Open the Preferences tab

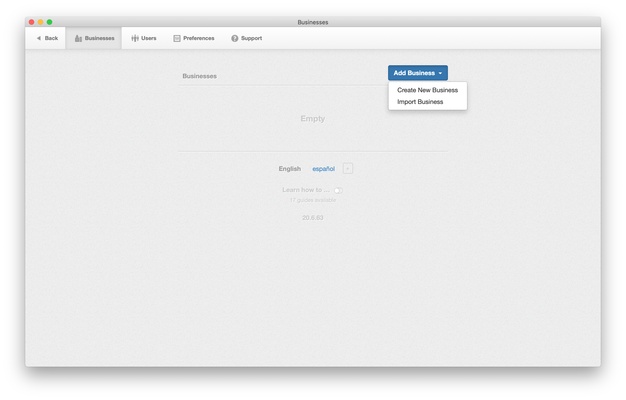coord(194,38)
